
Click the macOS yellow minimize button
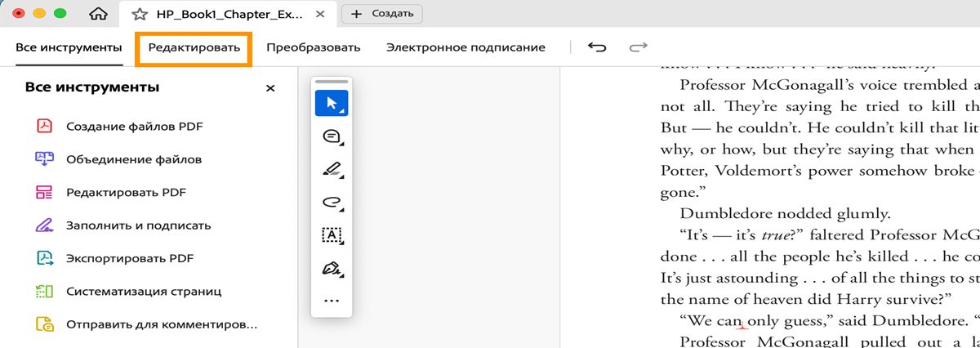tap(39, 14)
